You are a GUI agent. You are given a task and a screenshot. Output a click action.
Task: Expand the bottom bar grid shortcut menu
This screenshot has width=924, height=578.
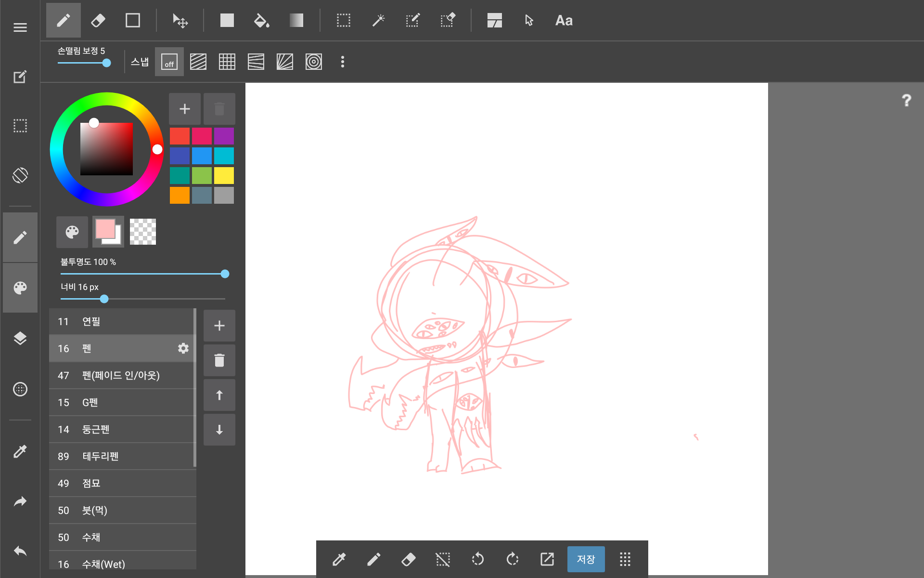point(625,559)
